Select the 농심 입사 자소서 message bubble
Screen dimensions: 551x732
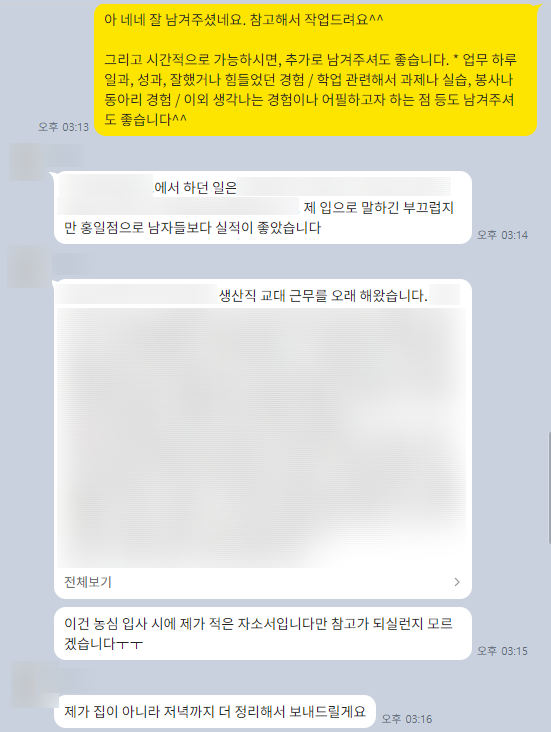click(263, 633)
